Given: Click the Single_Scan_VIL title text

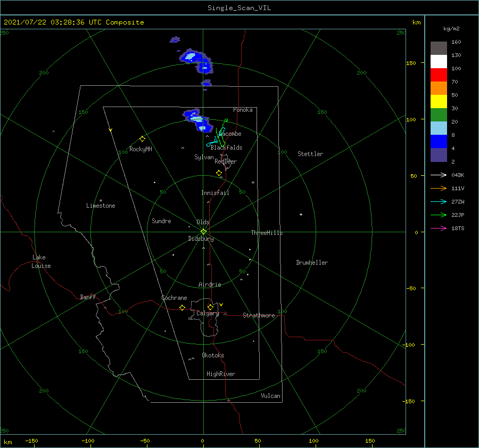Looking at the screenshot, I should tap(239, 8).
